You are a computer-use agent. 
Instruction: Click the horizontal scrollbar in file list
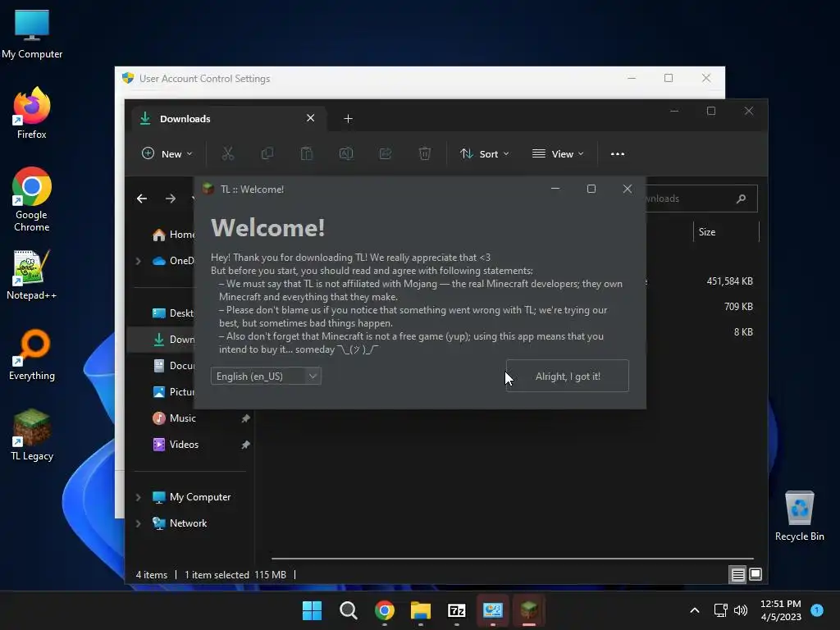512,558
